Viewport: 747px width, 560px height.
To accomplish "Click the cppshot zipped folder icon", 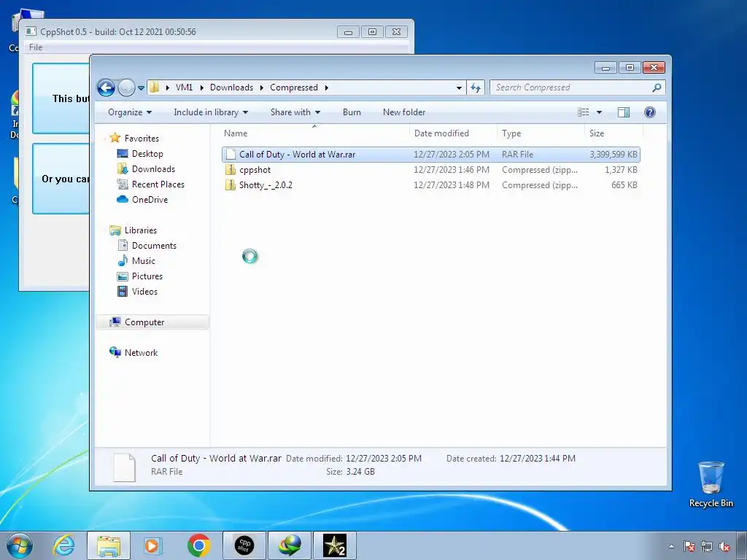I will point(231,170).
